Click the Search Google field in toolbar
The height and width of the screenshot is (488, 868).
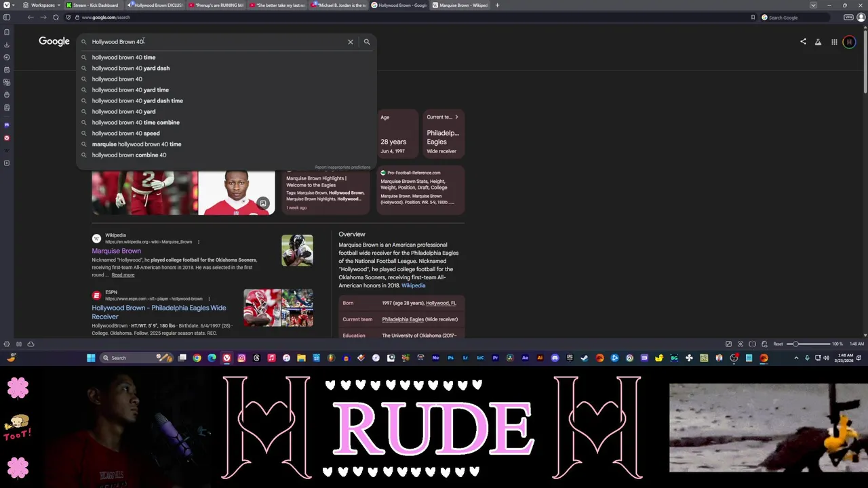795,17
